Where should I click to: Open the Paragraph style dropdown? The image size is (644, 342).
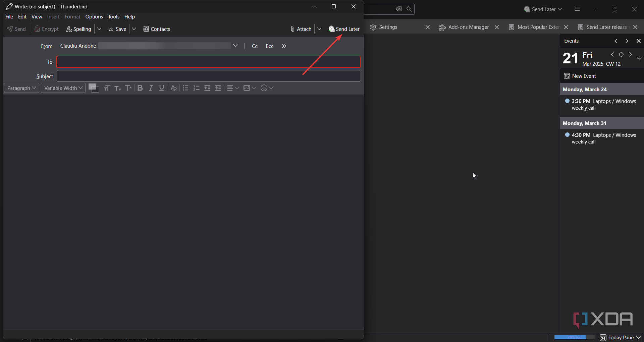21,88
